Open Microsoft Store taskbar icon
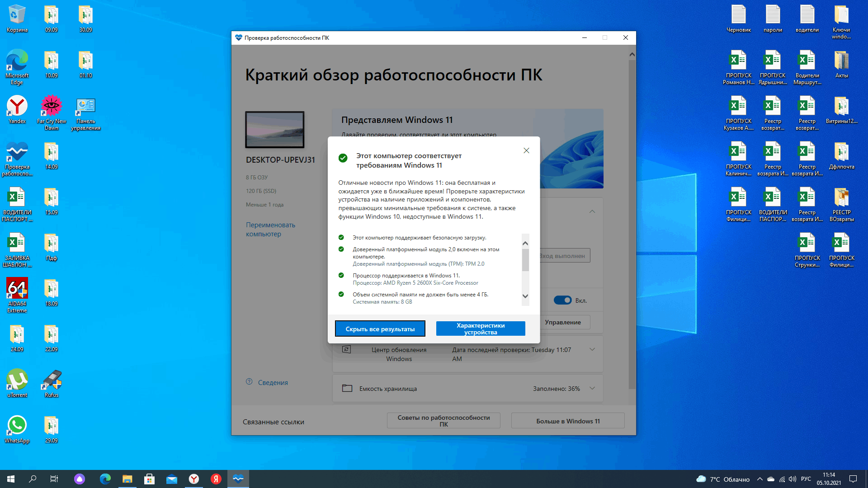The height and width of the screenshot is (488, 868). point(149,479)
